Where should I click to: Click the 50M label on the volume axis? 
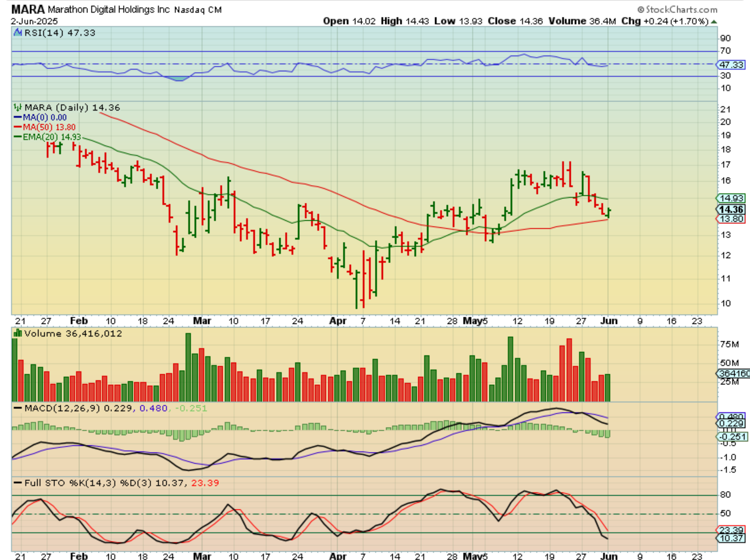(x=729, y=363)
